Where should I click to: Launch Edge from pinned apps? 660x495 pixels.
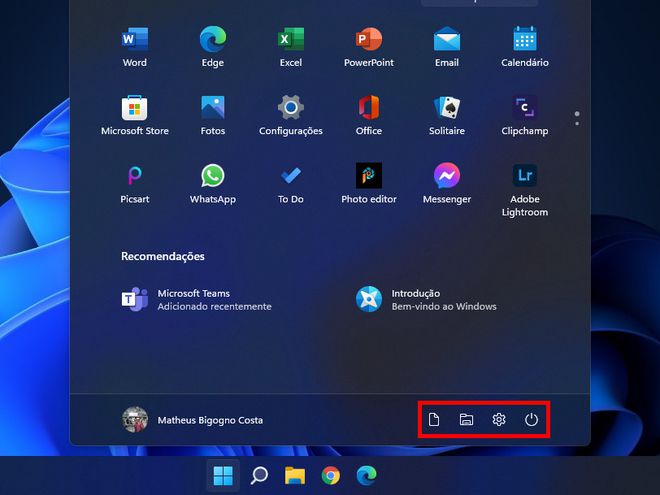(x=213, y=46)
